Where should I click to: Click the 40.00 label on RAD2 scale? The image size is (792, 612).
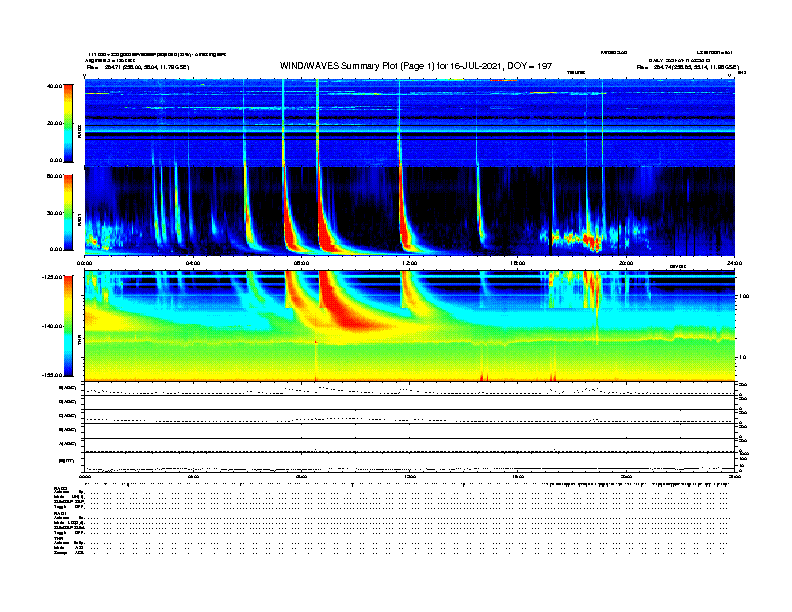click(x=54, y=86)
